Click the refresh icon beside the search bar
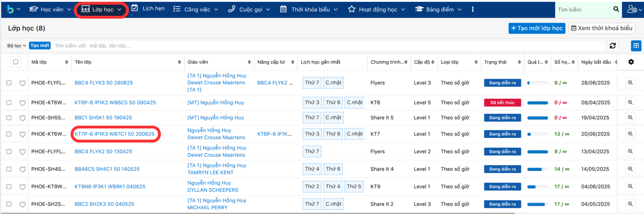Image resolution: width=644 pixels, height=214 pixels. click(x=613, y=46)
